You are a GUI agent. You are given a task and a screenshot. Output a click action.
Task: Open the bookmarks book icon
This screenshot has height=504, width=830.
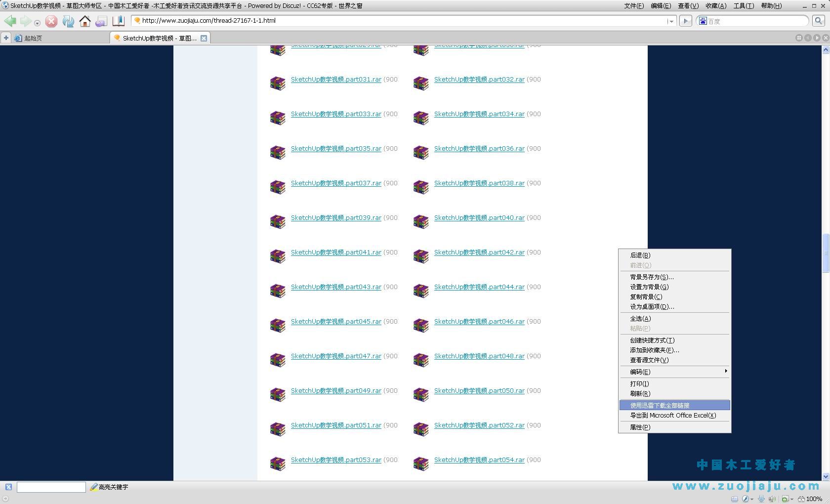click(118, 21)
